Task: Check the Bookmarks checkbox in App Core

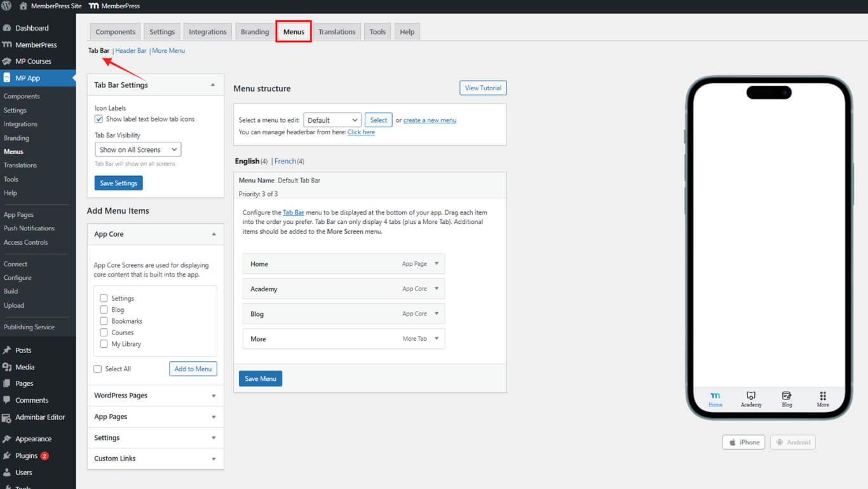Action: (104, 321)
